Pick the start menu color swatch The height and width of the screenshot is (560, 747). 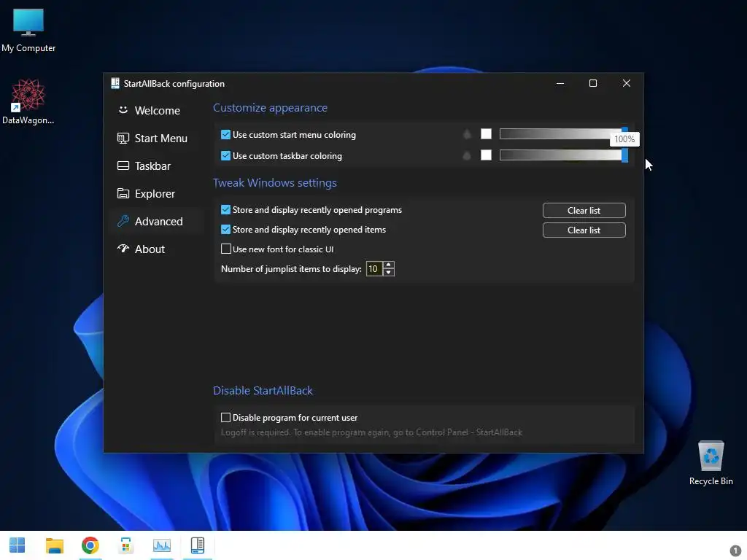[486, 134]
